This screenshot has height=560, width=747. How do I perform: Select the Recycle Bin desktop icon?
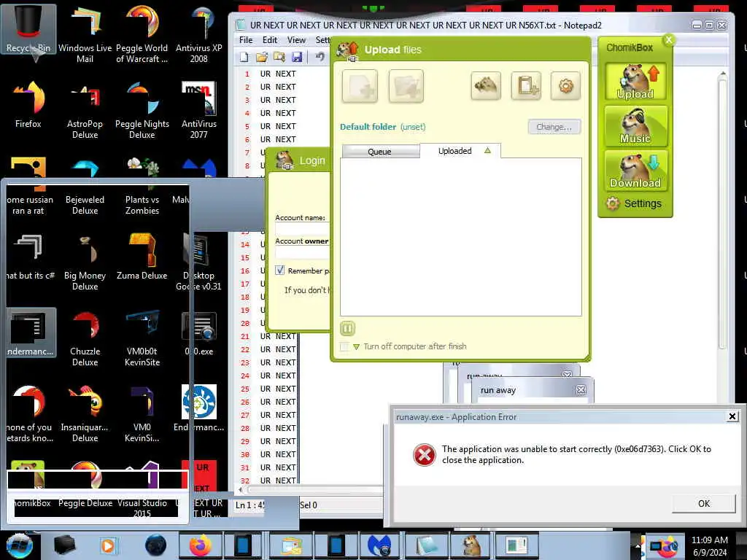[28, 30]
